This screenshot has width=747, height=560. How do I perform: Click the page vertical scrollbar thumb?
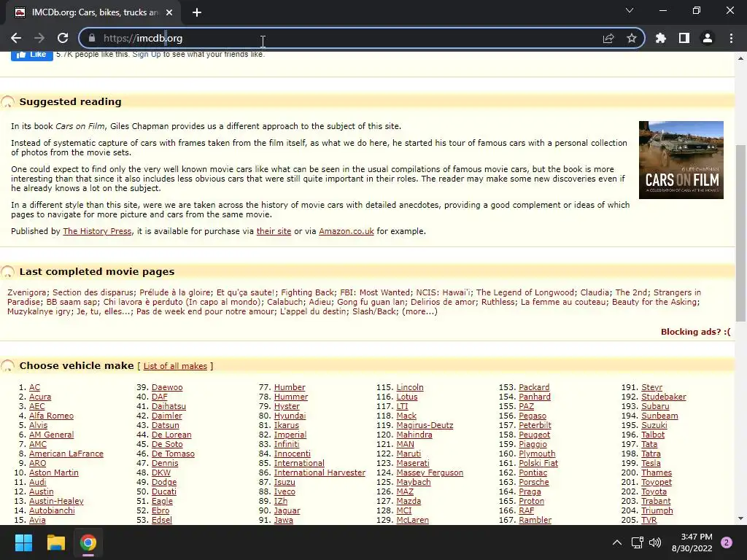(x=740, y=233)
